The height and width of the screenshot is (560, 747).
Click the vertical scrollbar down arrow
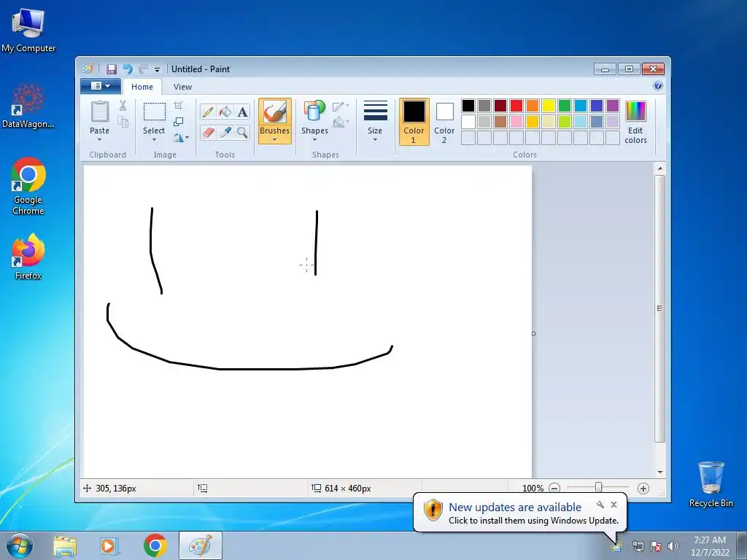pyautogui.click(x=659, y=472)
